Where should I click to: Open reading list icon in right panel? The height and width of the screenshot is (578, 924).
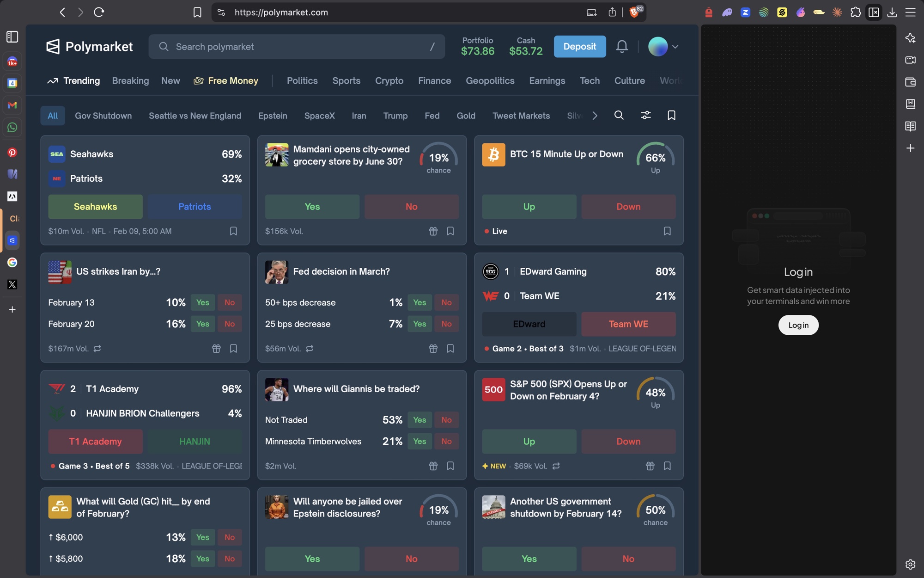(x=910, y=126)
